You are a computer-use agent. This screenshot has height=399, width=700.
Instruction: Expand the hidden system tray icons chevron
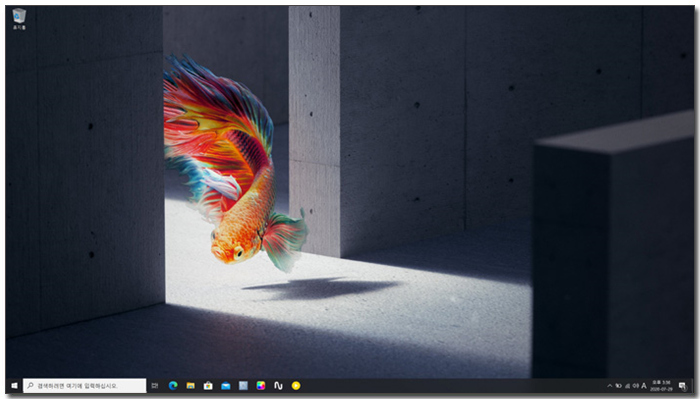pos(610,386)
